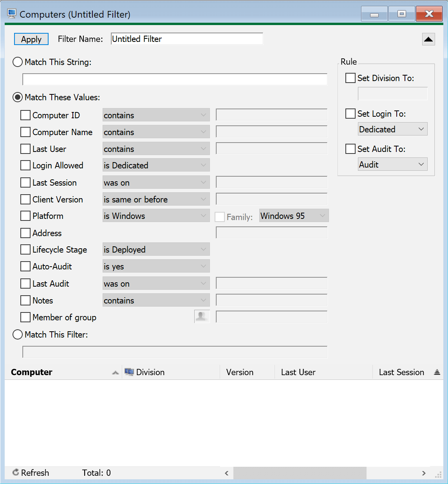Click the Apply button

[x=31, y=39]
